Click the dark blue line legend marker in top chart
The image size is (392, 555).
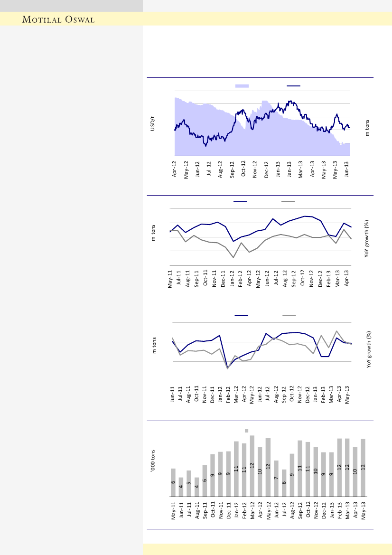(x=294, y=86)
